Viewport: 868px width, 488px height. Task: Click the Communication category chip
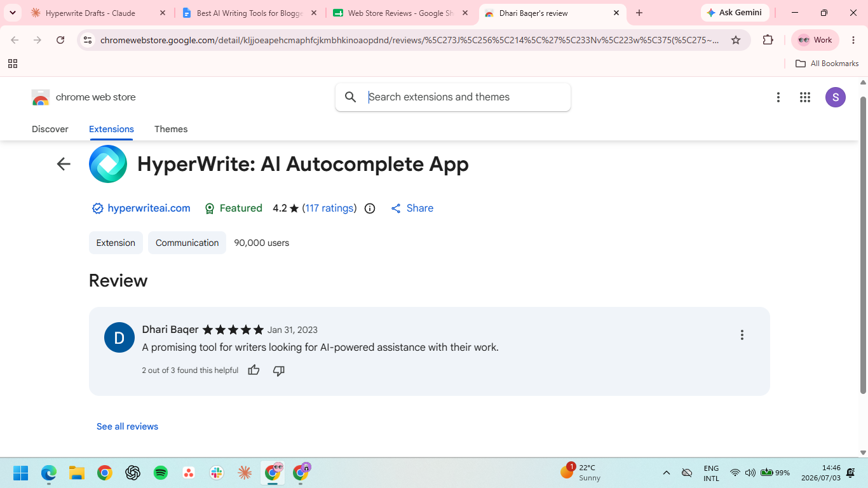pyautogui.click(x=187, y=243)
